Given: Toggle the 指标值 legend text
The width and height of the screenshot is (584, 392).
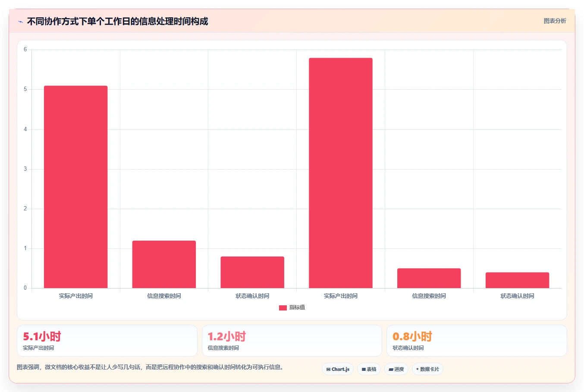Looking at the screenshot, I should pos(297,307).
